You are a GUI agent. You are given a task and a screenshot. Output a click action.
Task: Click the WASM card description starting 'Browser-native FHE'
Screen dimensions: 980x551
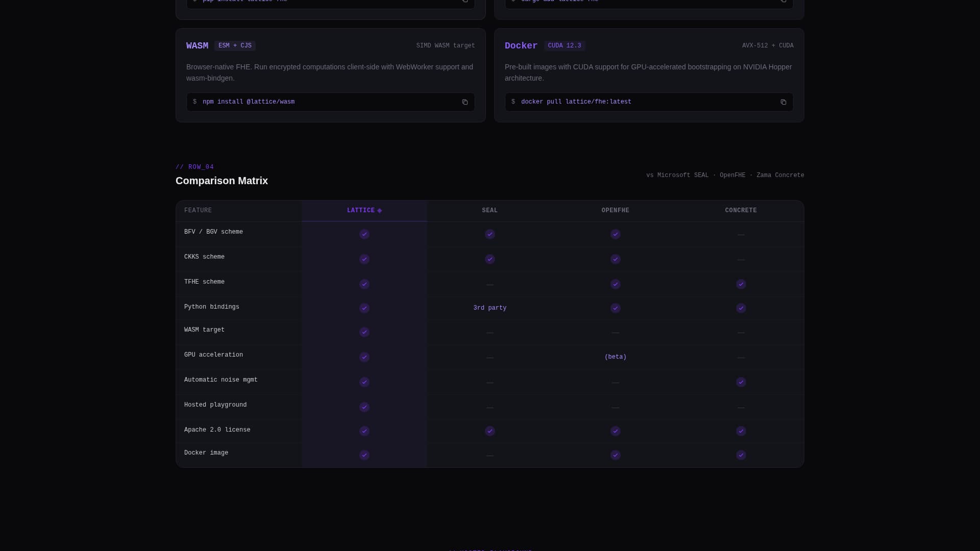(x=330, y=72)
